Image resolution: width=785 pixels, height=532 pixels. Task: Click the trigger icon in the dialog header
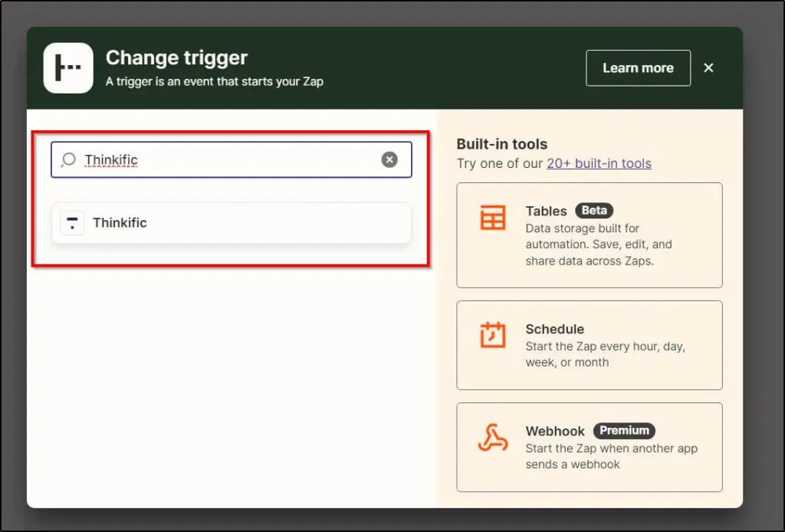pos(68,68)
